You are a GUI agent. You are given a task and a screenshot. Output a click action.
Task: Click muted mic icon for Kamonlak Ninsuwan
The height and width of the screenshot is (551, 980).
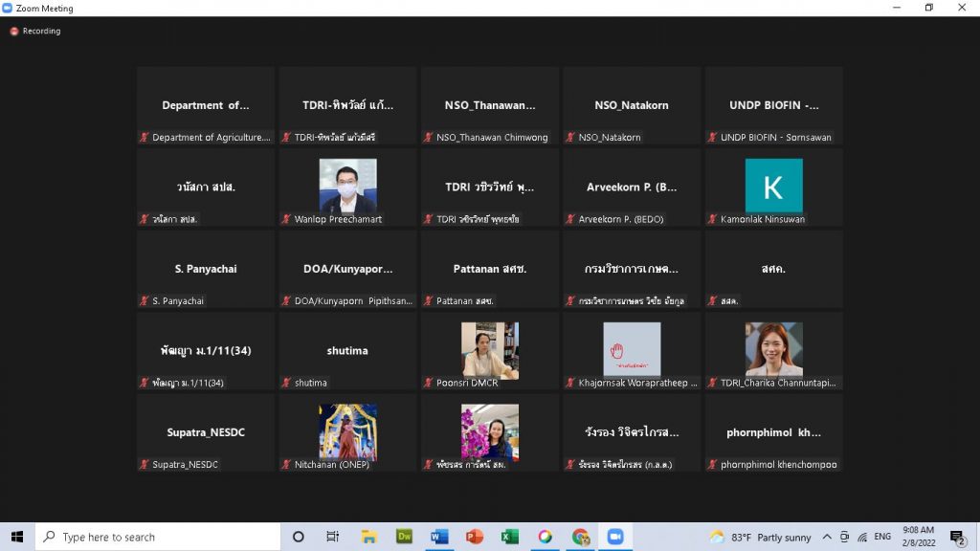[713, 220]
